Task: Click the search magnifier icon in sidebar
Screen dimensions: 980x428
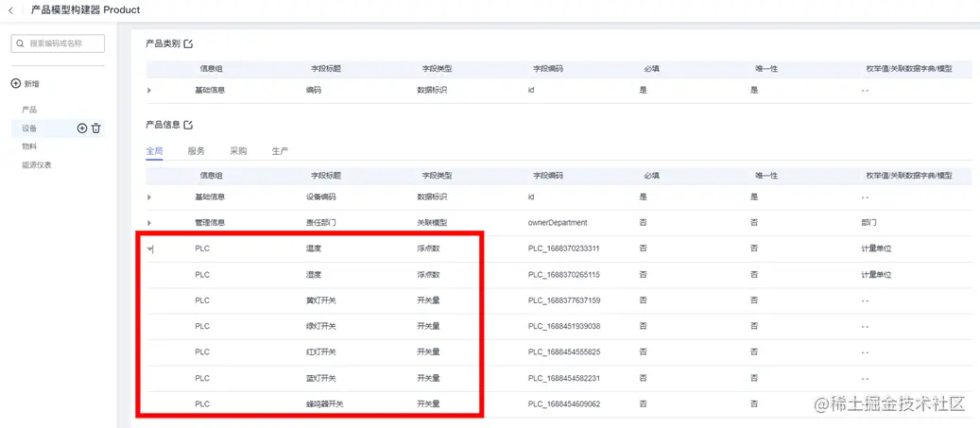Action: click(21, 43)
